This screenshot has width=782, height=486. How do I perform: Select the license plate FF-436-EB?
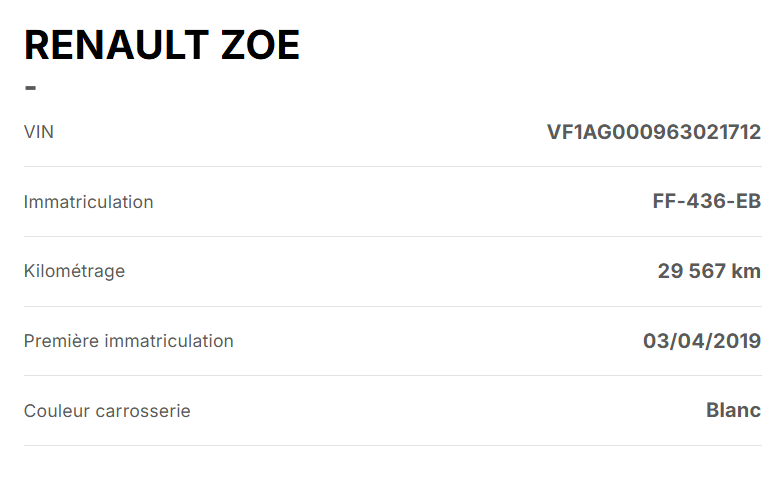[706, 202]
